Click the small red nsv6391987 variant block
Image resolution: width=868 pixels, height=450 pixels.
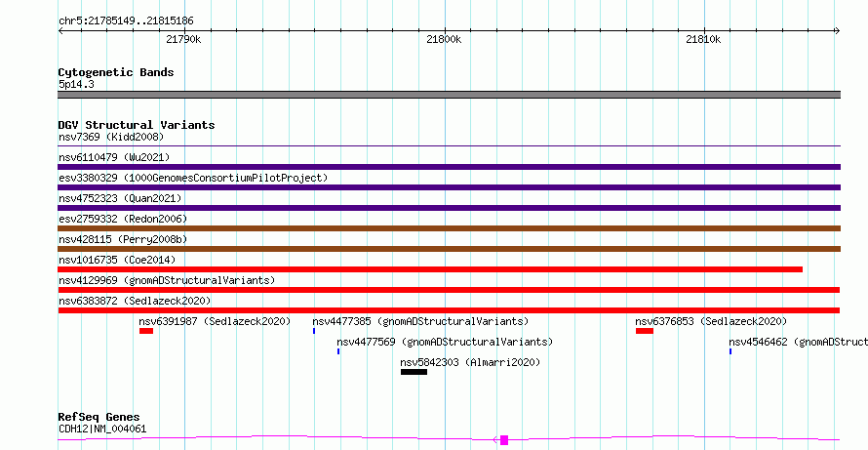tap(146, 331)
